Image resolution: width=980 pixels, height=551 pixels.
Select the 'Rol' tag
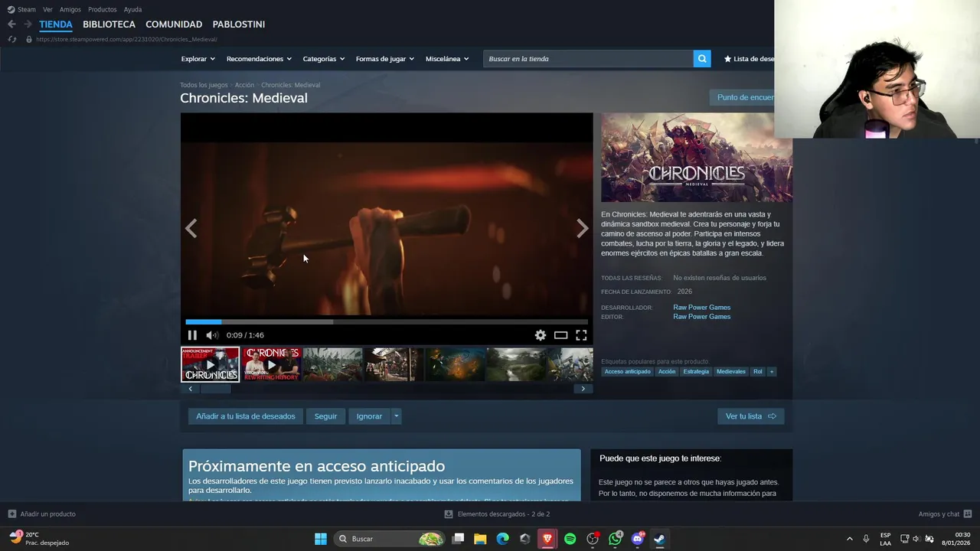click(757, 372)
